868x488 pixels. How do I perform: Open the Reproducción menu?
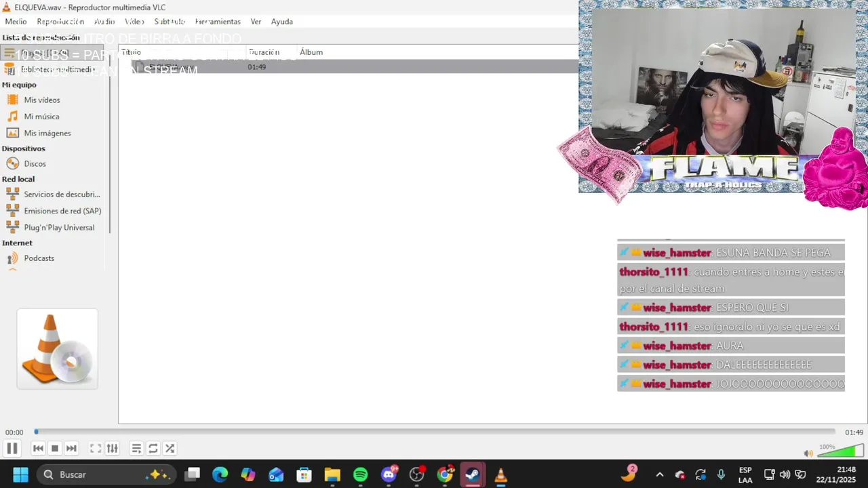[x=60, y=22]
